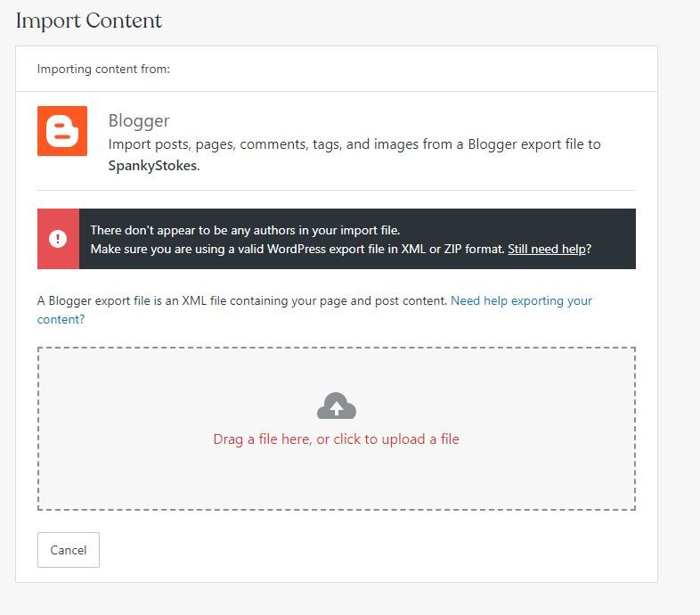
Task: Click "A Blogger export file is an XML file" text
Action: point(242,301)
